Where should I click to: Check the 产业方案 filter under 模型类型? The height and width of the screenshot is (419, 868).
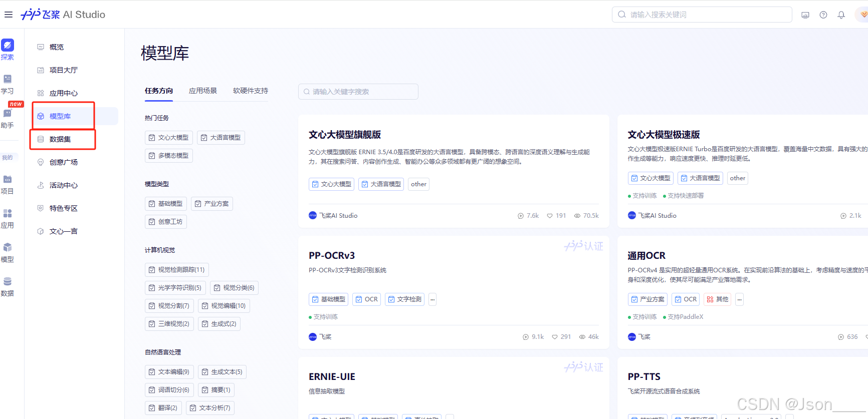coord(212,204)
